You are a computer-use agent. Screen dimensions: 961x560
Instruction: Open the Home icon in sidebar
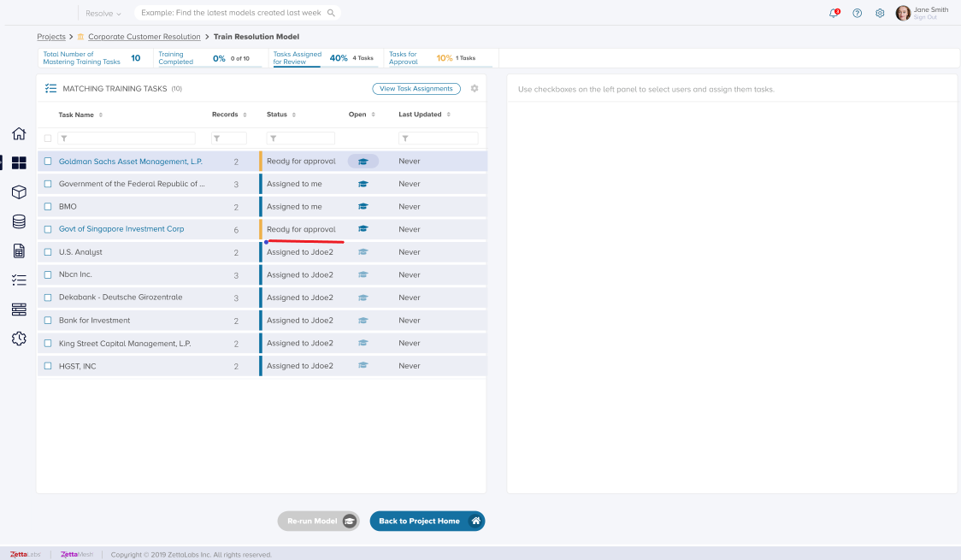(x=19, y=133)
